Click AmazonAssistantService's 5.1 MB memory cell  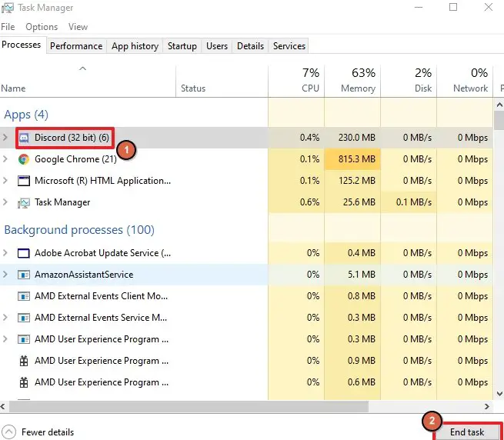point(352,275)
